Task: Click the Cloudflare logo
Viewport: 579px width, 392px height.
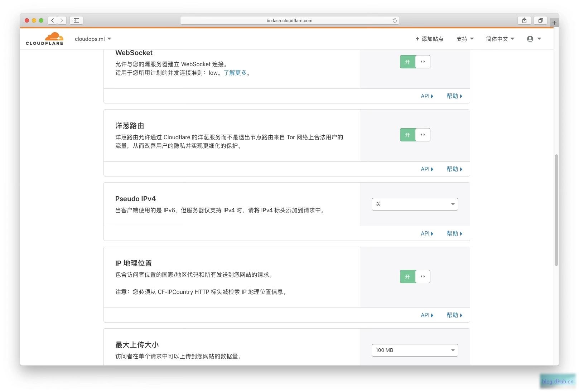Action: point(44,39)
